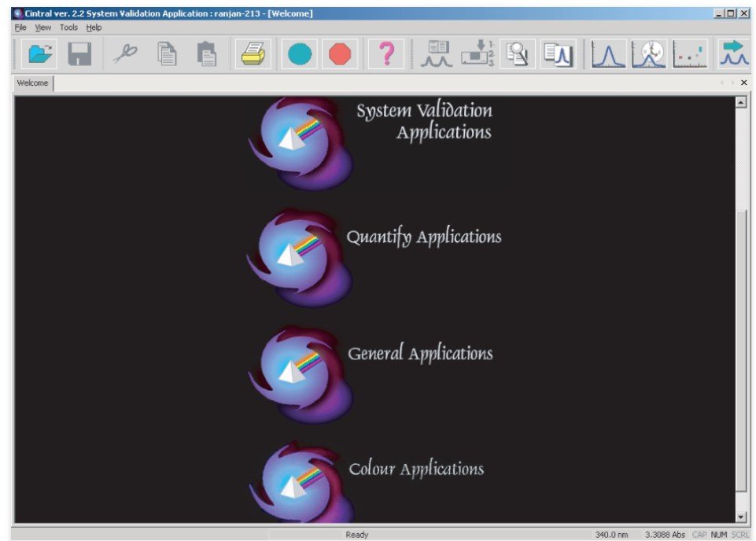Select the time-scan kinetics icon with clock
The width and height of the screenshot is (756, 541).
click(x=648, y=54)
